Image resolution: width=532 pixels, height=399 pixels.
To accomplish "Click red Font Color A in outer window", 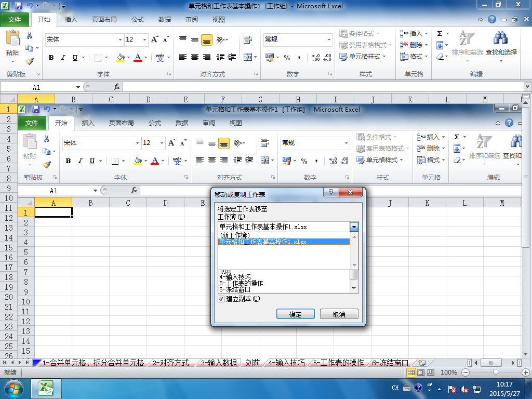I will click(137, 57).
